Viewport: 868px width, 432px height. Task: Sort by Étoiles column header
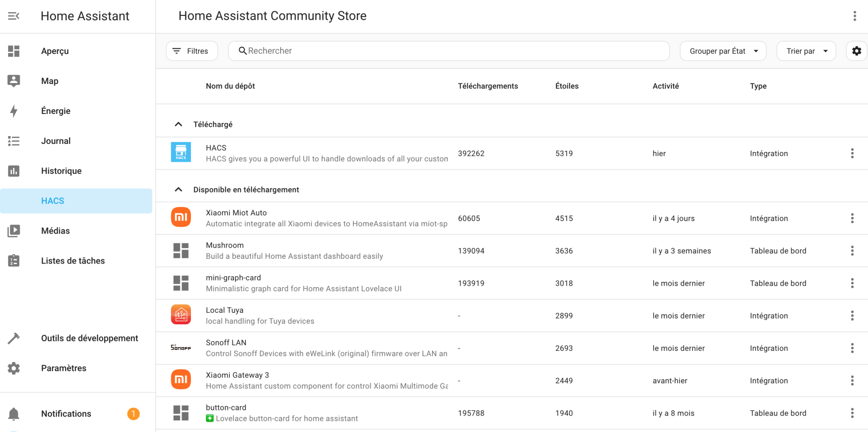point(567,86)
